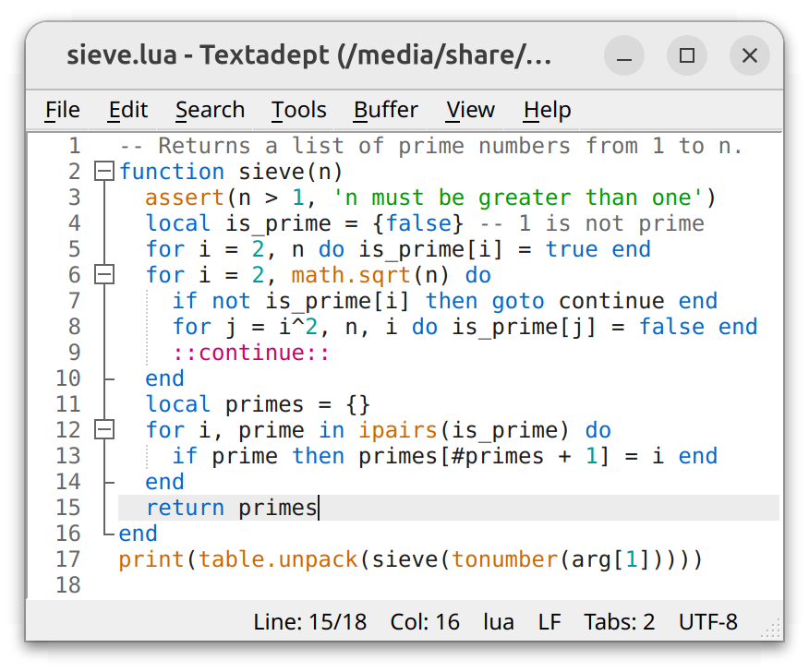Click the 'function' keyword on line 2

coord(171,172)
